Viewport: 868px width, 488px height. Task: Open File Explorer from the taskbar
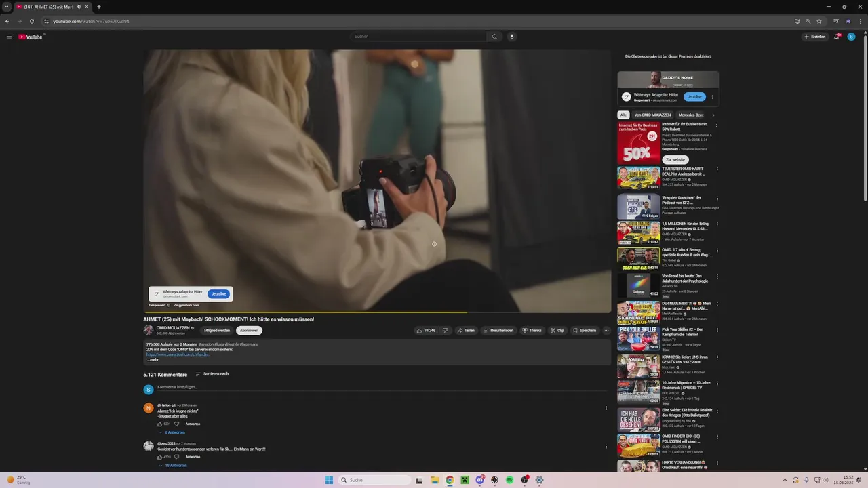(x=435, y=480)
